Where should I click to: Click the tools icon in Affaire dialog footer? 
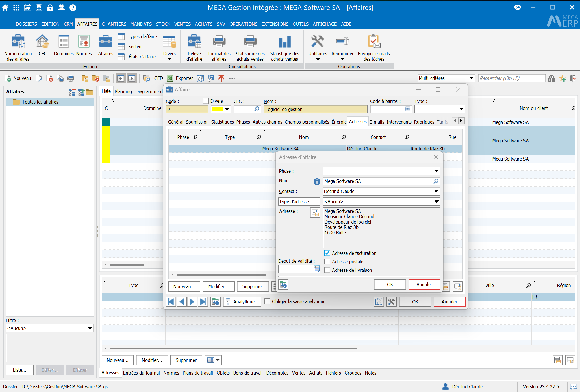click(x=391, y=302)
